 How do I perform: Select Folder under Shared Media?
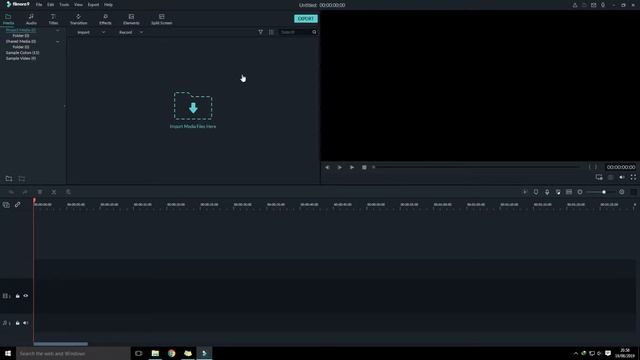(x=21, y=47)
